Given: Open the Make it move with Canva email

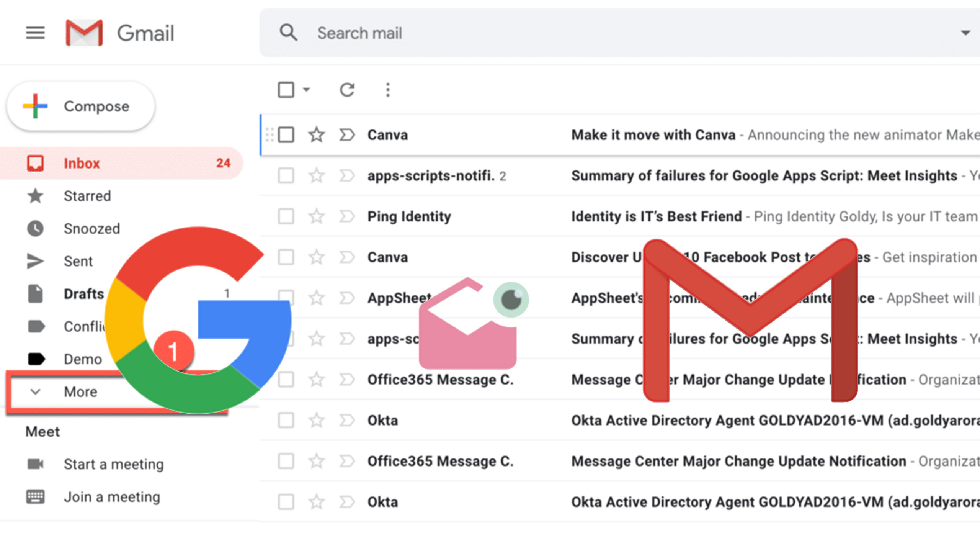Looking at the screenshot, I should tap(620, 135).
